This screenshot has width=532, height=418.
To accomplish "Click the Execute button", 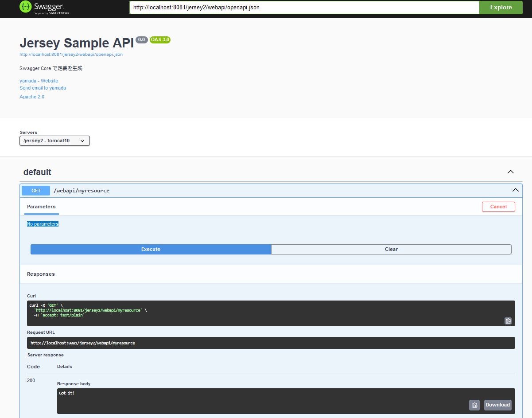I will click(151, 249).
